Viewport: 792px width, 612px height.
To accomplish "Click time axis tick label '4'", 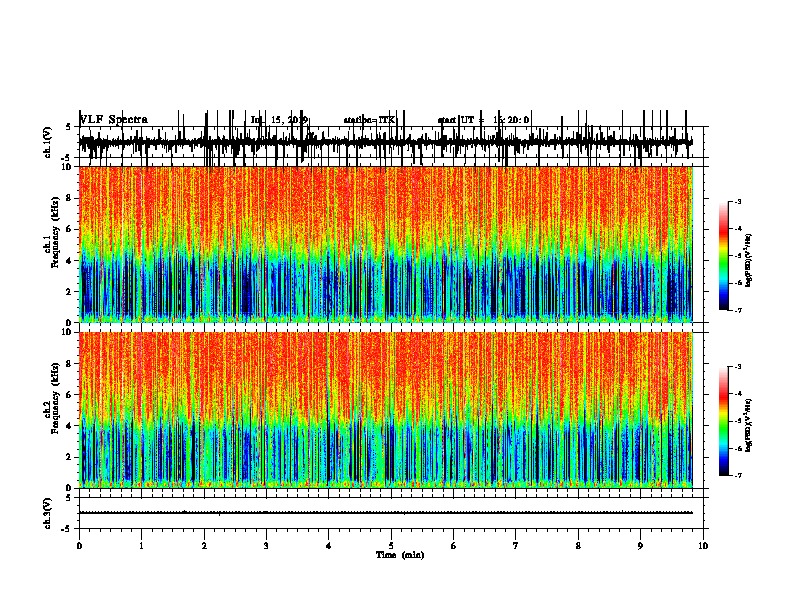I will (x=329, y=546).
